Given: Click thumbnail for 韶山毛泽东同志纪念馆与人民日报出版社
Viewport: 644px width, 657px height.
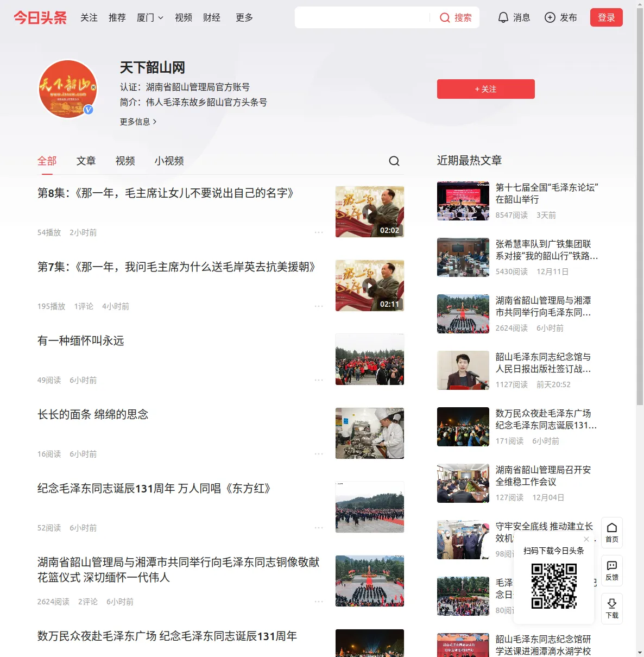Looking at the screenshot, I should click(463, 370).
